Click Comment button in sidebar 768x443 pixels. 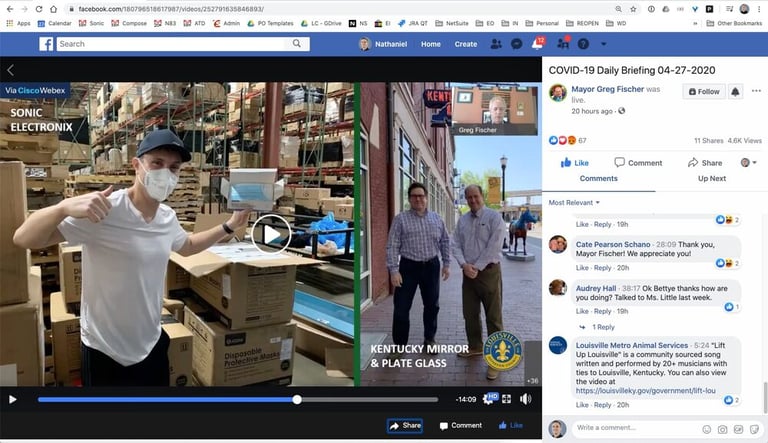click(638, 163)
